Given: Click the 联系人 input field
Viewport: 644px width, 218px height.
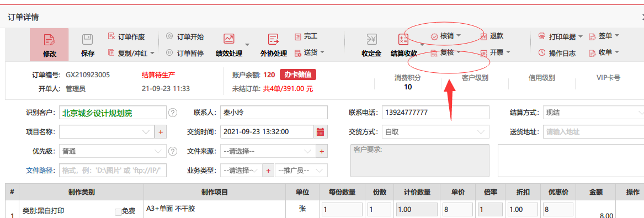Looking at the screenshot, I should coord(274,113).
